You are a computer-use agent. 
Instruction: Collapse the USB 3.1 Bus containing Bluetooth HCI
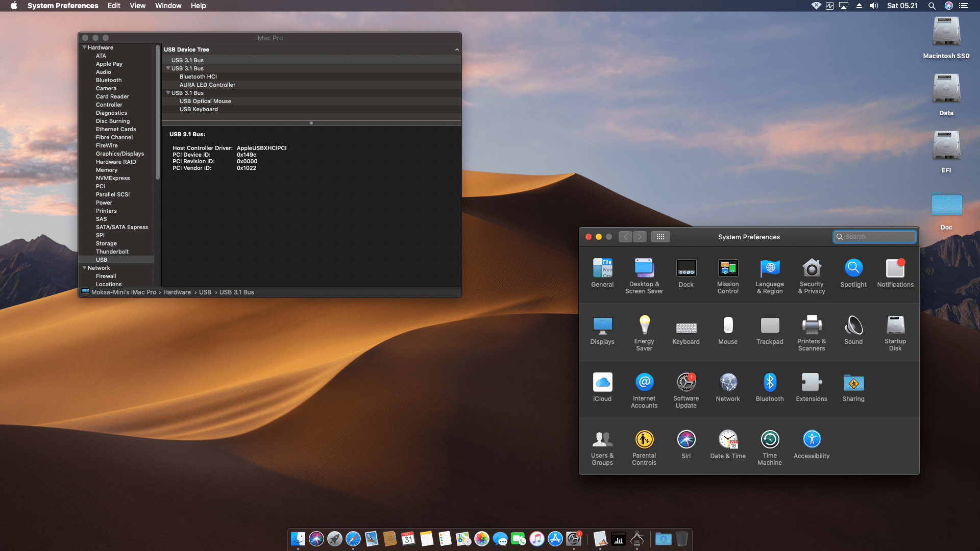coord(168,68)
